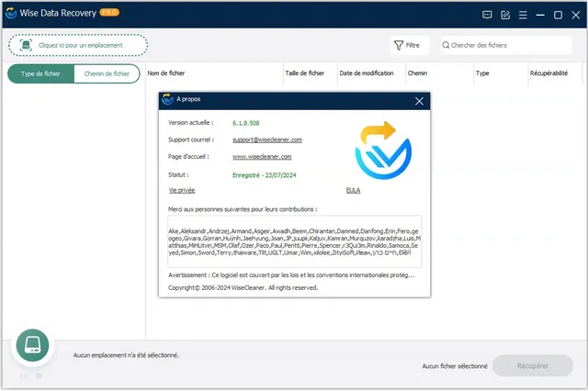Open the EULA link

pos(353,190)
